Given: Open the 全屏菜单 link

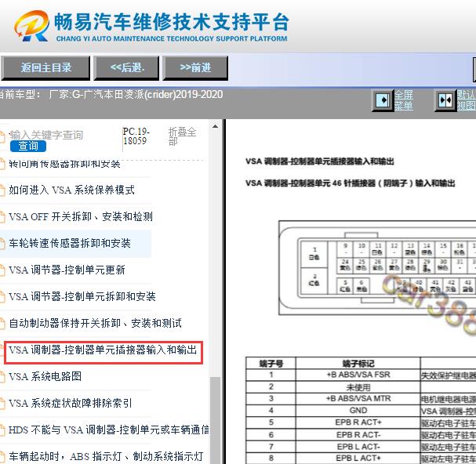Looking at the screenshot, I should pyautogui.click(x=403, y=100).
